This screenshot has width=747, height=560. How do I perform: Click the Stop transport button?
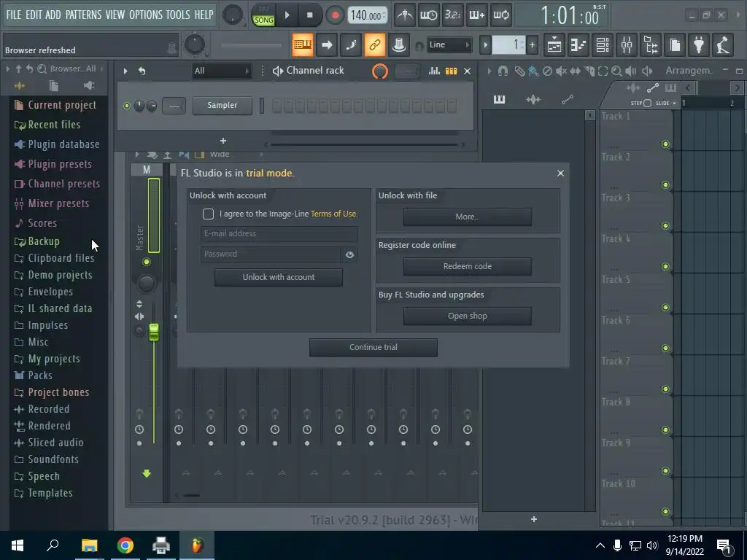309,15
